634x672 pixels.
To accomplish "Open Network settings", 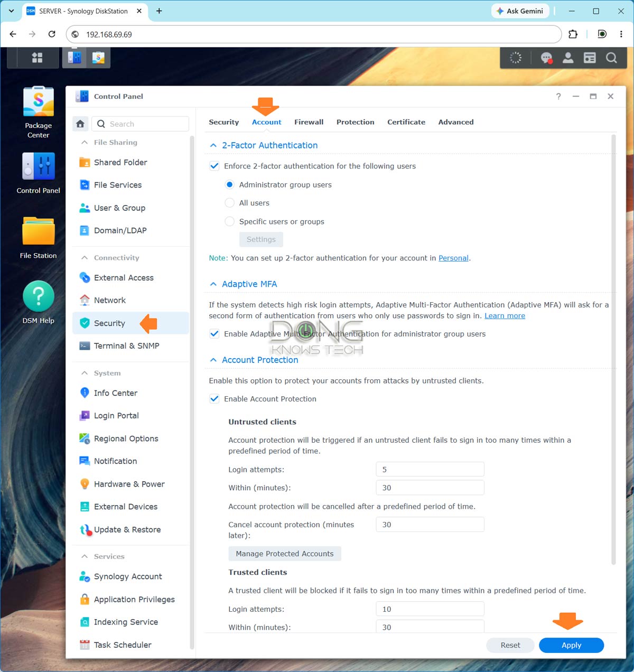I will pos(130,300).
